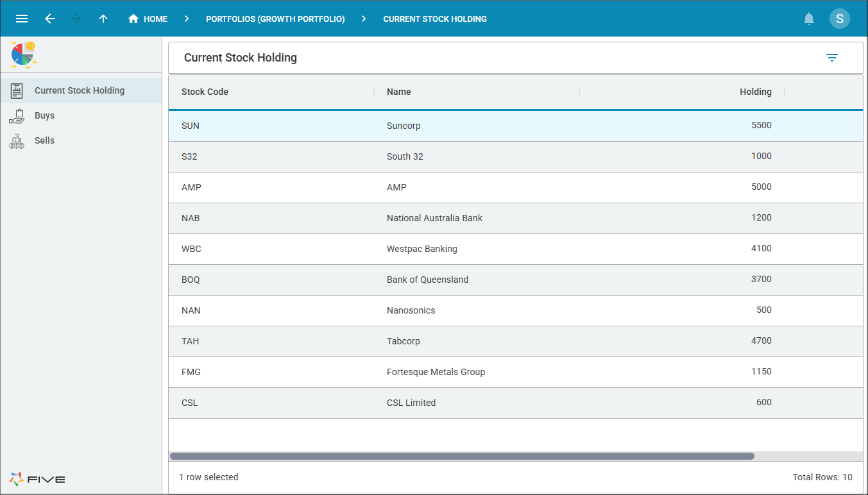Go up one level arrow
868x495 pixels.
[103, 19]
